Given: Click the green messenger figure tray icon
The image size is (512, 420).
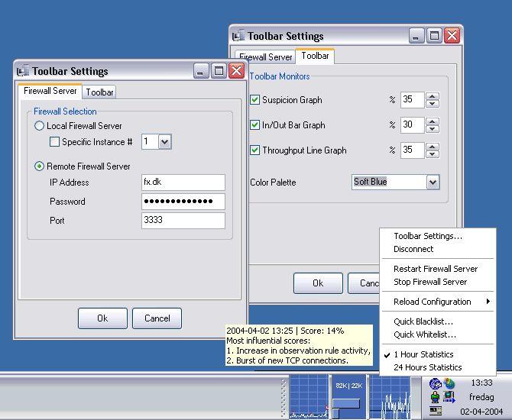Looking at the screenshot, I should pyautogui.click(x=435, y=397).
